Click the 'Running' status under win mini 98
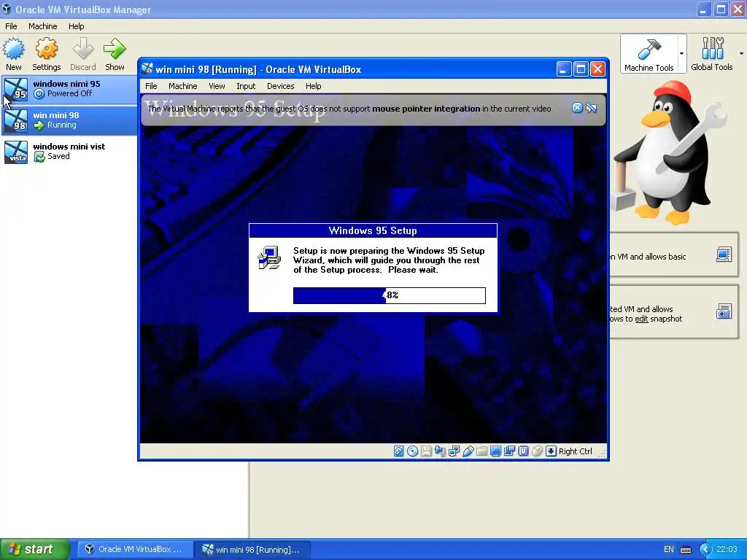This screenshot has width=747, height=560. click(61, 125)
